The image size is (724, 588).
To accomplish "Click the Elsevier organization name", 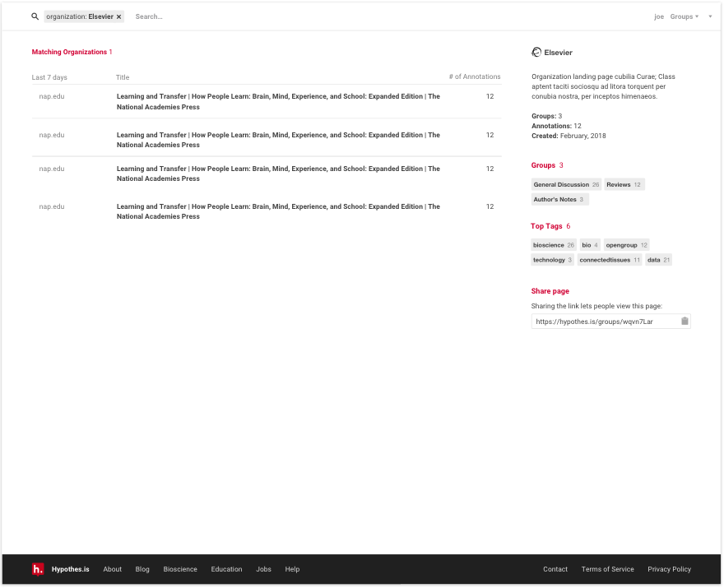I will point(559,53).
